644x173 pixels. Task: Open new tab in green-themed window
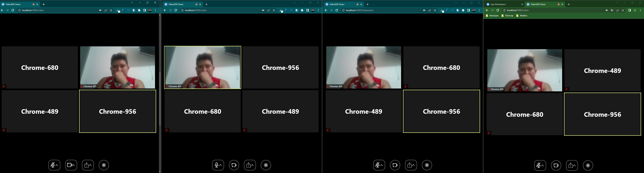coord(569,4)
